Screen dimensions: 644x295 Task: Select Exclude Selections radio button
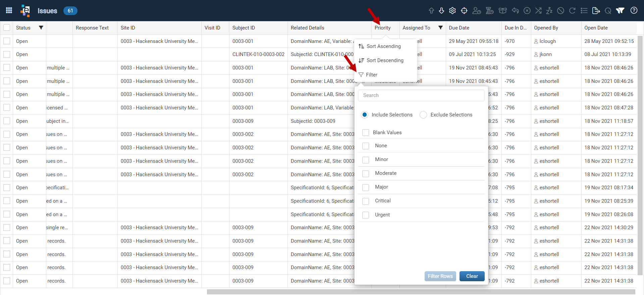point(423,115)
